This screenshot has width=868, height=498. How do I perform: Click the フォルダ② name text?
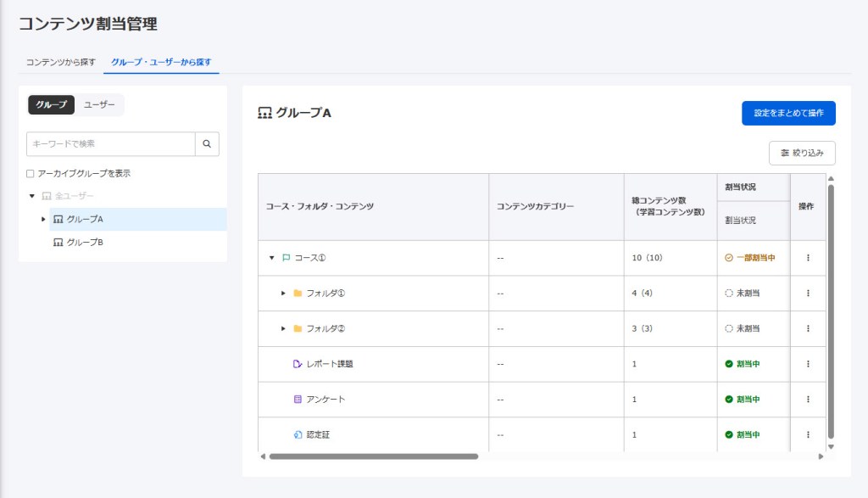click(325, 328)
